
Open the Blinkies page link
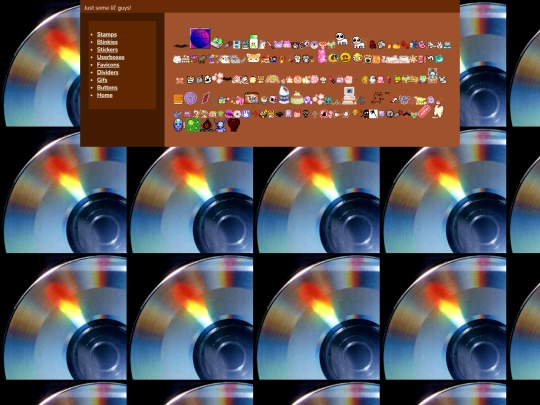pos(107,42)
